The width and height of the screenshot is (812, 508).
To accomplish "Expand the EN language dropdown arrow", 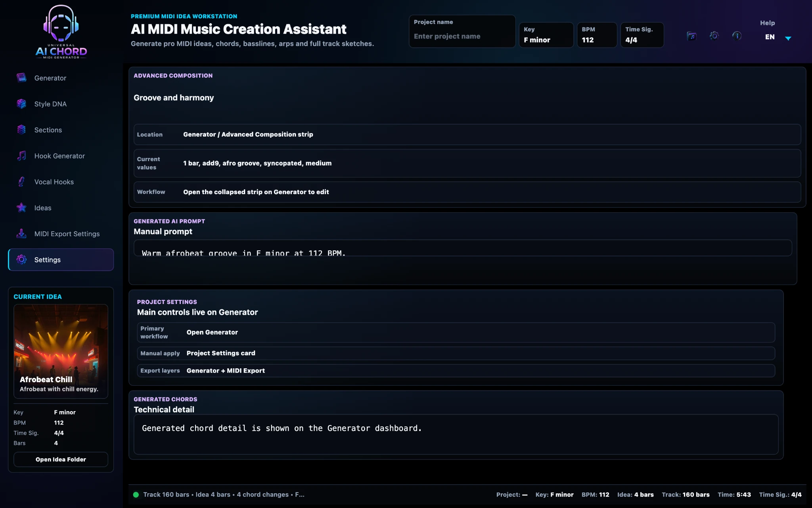I will click(788, 38).
